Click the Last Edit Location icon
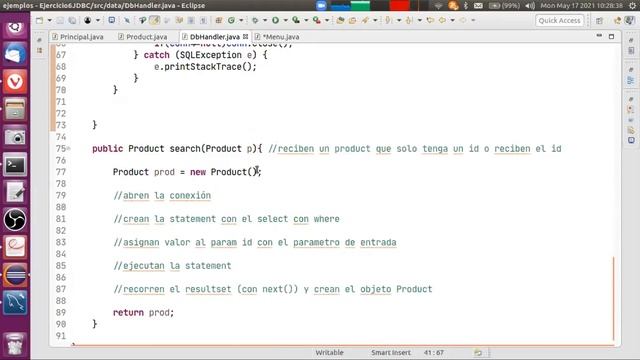 coord(430,20)
